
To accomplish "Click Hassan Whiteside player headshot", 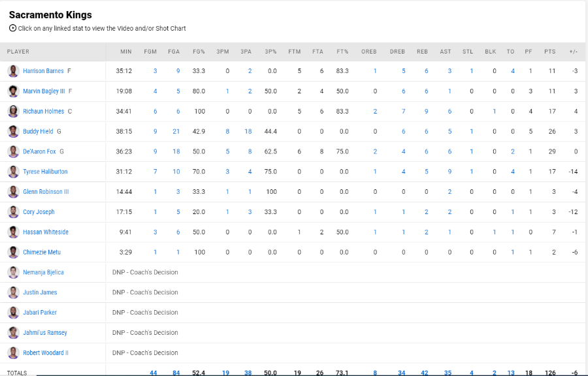I will 14,232.
